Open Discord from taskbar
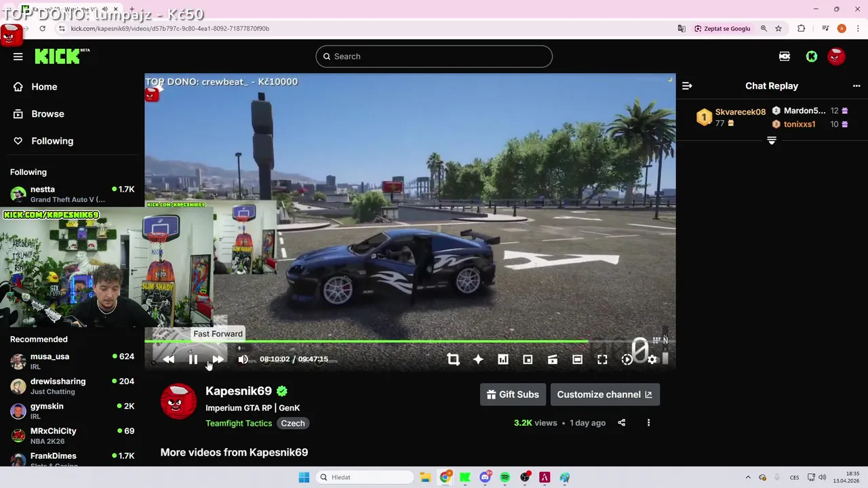This screenshot has height=488, width=868. pyautogui.click(x=485, y=477)
